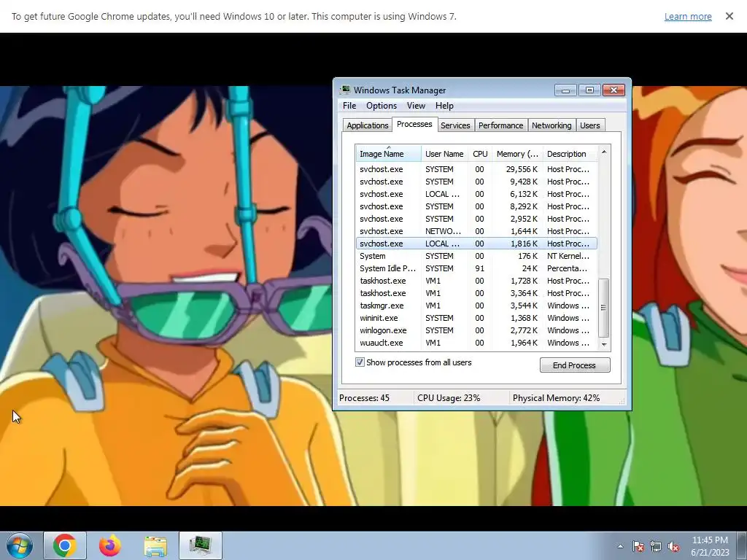Select Task Manager taskbar button
The image size is (747, 560).
pos(201,545)
